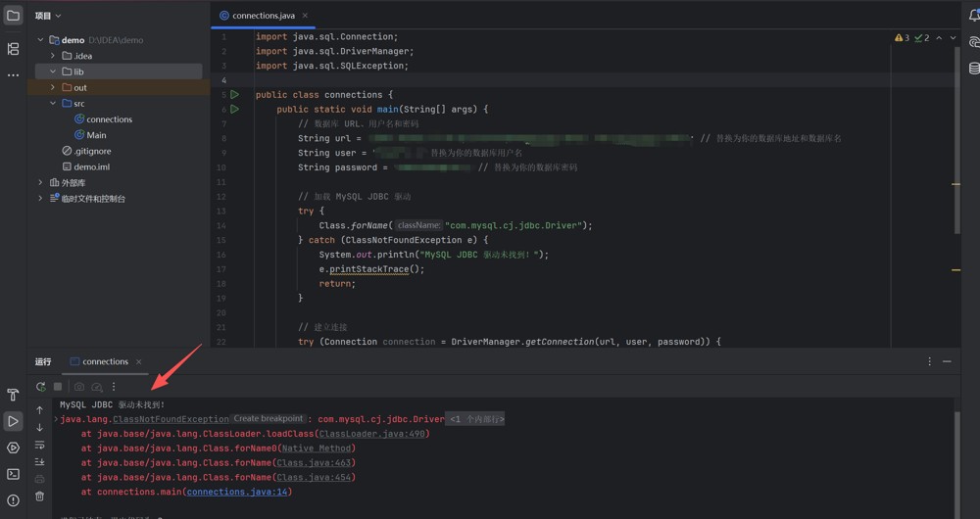Screen dimensions: 980x519
Task: Expand the folded <1 个内部行> marker
Action: [477, 419]
